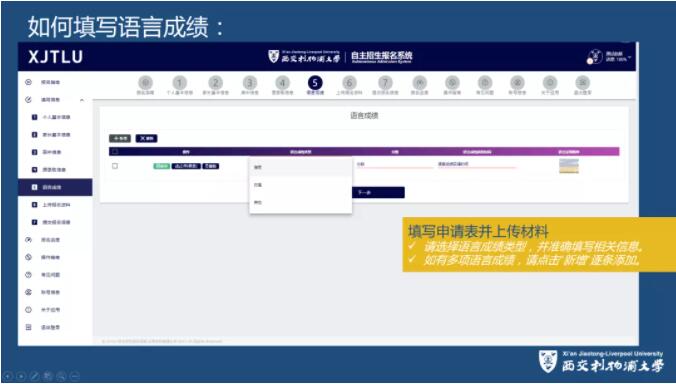This screenshot has height=384, width=676.
Task: Choose the top option in the open language-type dropdown
Action: 300,167
